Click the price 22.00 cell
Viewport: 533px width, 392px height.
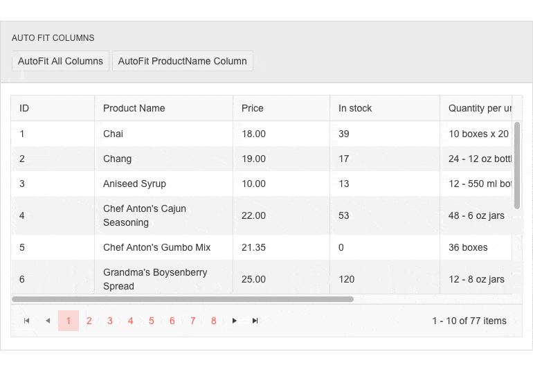tap(282, 215)
